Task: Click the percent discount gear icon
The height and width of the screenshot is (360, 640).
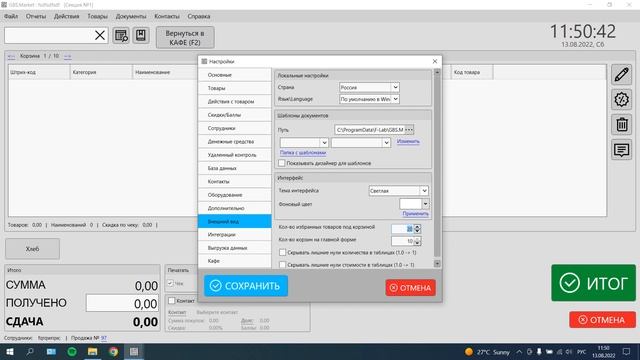Action: pos(622,100)
